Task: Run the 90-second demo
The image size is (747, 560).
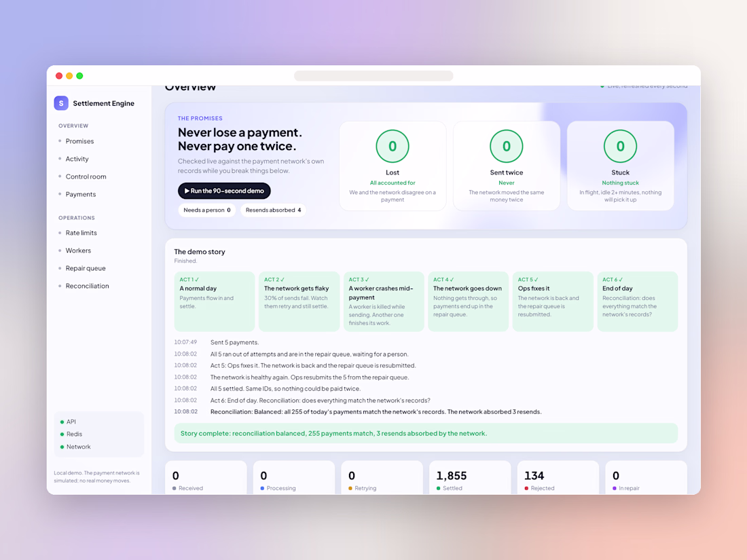Action: (224, 191)
